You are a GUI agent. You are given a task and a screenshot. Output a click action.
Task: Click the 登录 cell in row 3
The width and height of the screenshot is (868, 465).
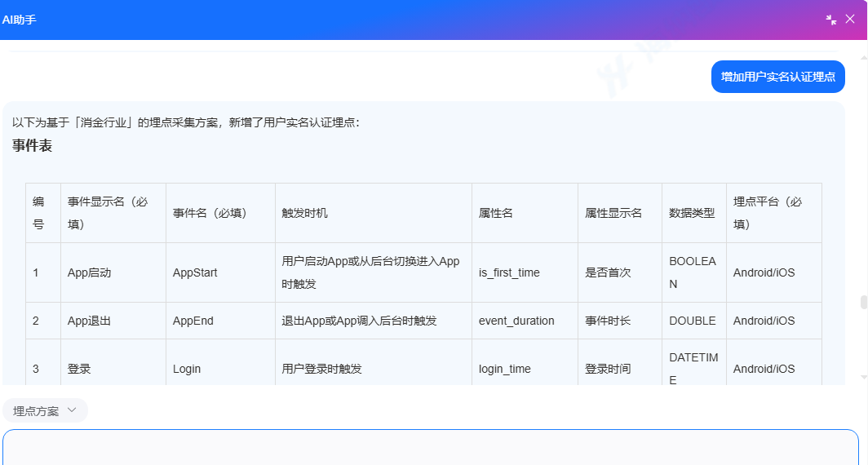pyautogui.click(x=113, y=362)
